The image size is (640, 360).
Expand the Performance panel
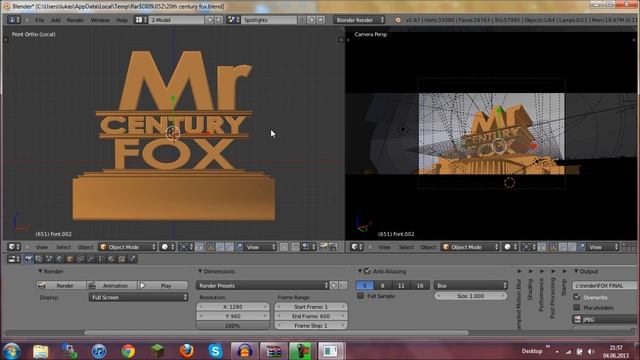pos(542,271)
